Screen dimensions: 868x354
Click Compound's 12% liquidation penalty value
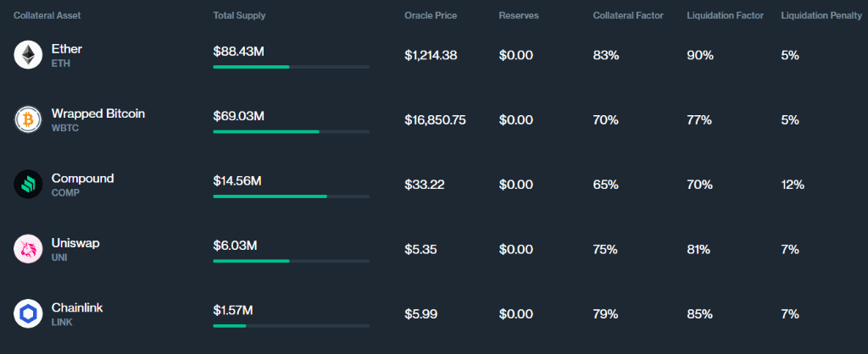pyautogui.click(x=793, y=185)
